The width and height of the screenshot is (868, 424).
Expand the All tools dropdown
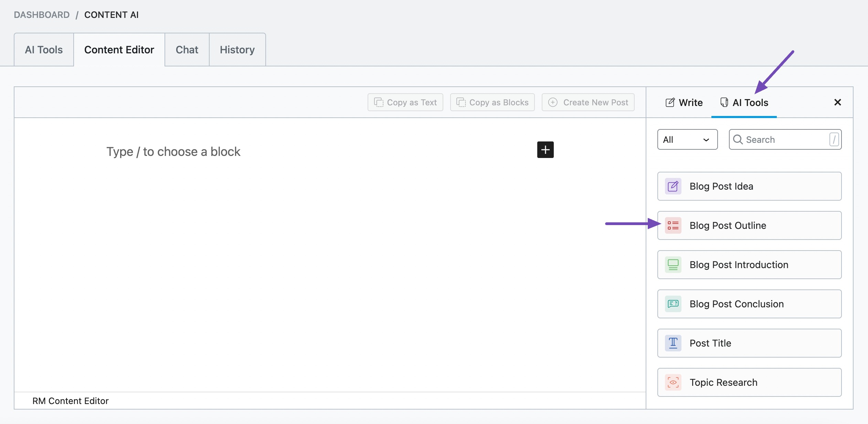click(x=686, y=139)
